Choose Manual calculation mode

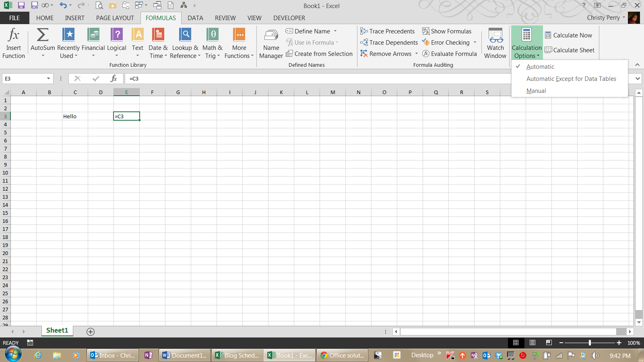[x=536, y=91]
